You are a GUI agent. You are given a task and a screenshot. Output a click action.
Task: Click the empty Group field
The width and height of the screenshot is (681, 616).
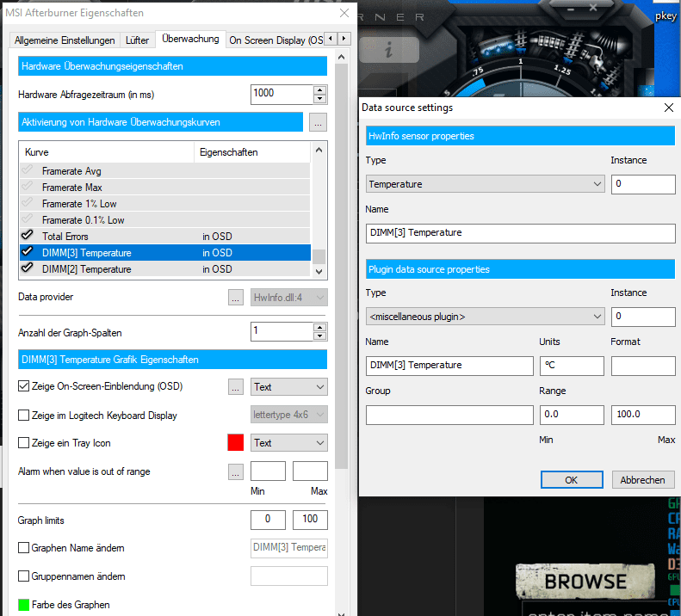point(449,415)
